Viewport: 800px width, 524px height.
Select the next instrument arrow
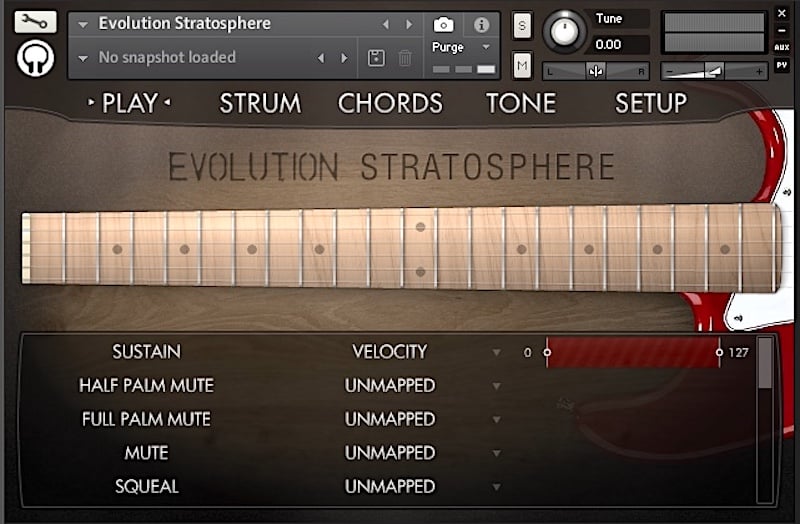point(409,24)
